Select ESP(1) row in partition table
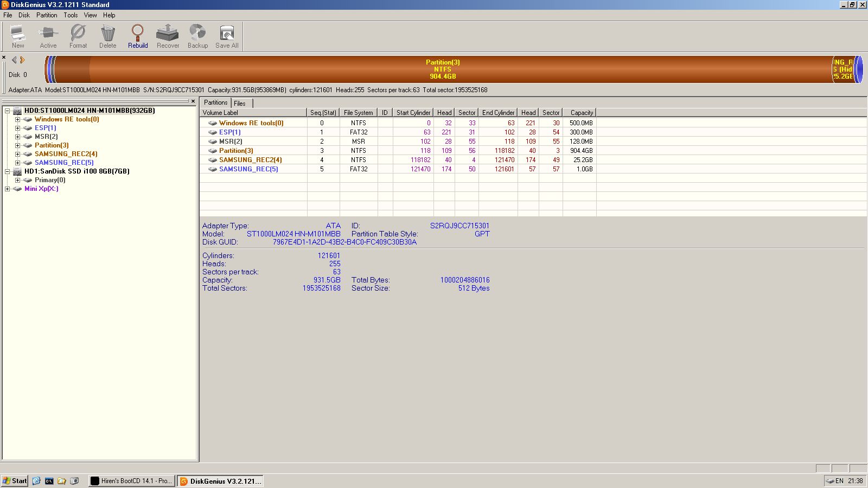Image resolution: width=868 pixels, height=488 pixels. (398, 132)
